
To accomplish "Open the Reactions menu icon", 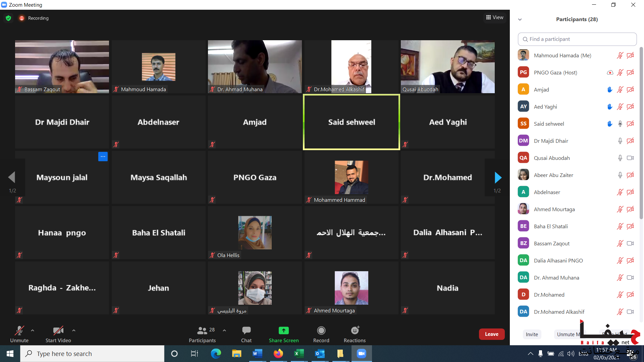I will tap(355, 330).
